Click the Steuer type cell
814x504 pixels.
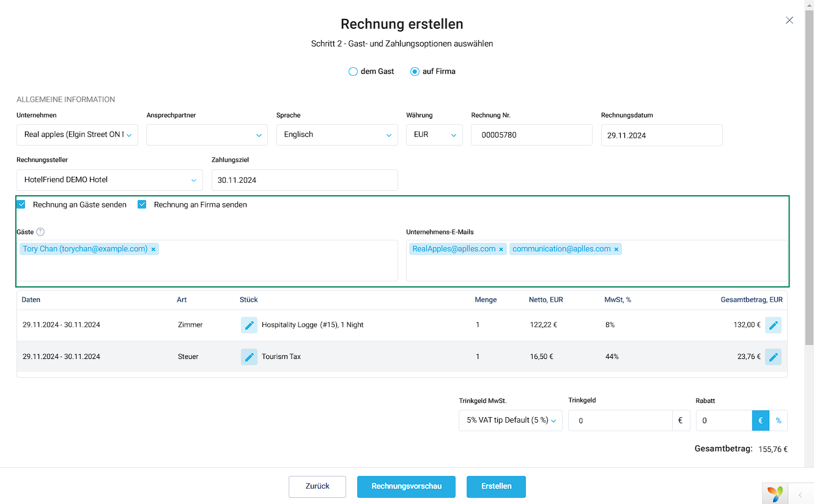[x=188, y=357]
